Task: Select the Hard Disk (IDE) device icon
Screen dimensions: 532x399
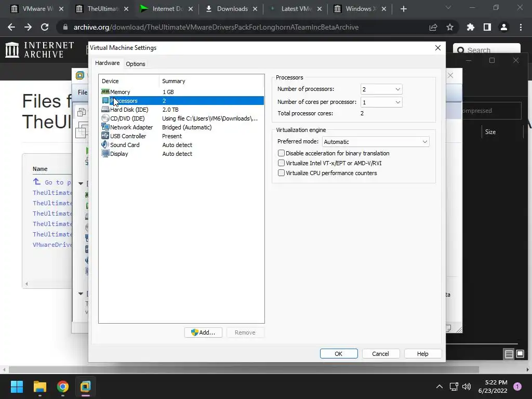Action: click(x=105, y=109)
